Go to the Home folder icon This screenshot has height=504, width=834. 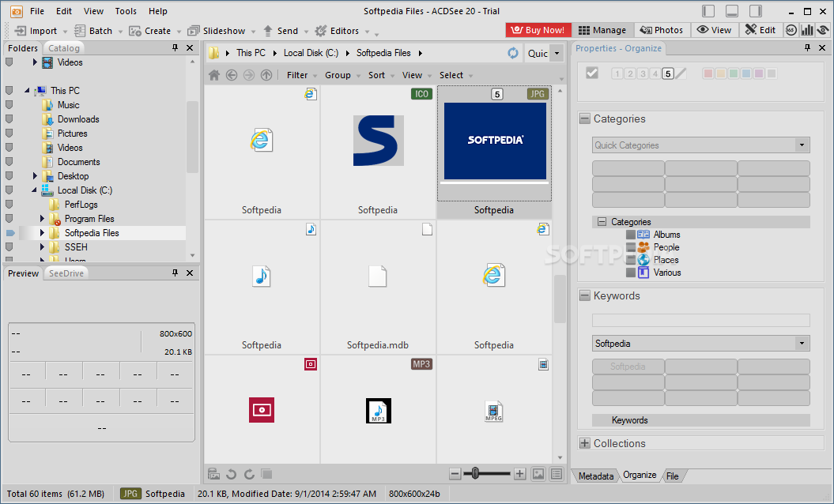point(213,75)
